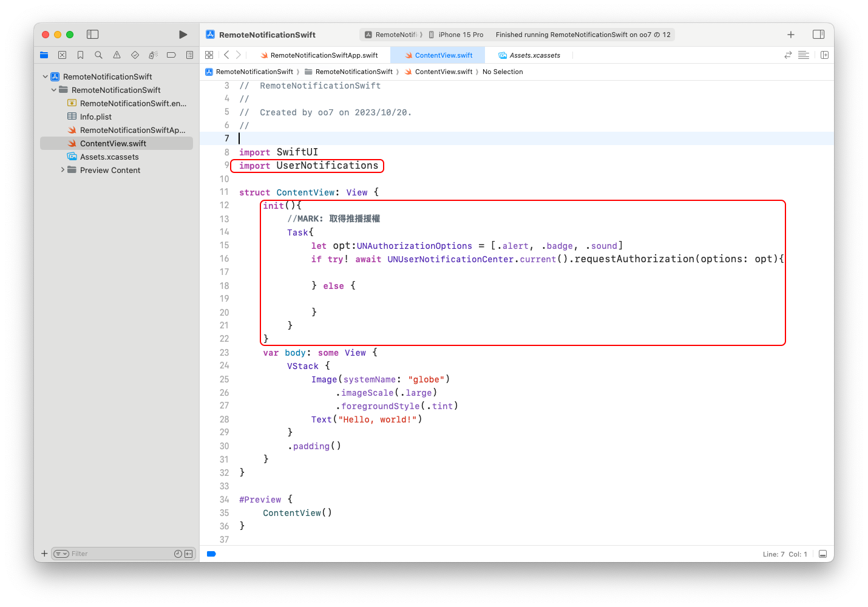Add an editor on the right
868x607 pixels.
point(824,55)
